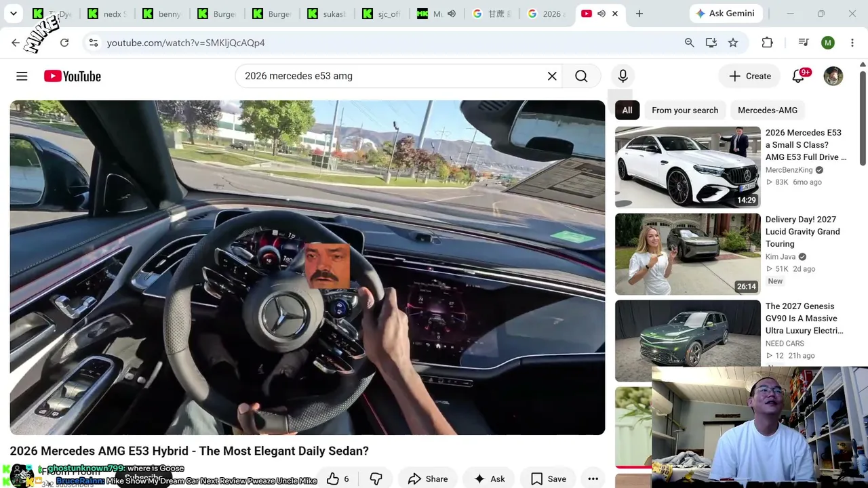Screen dimensions: 868x488
Task: Clear the search box text
Action: (x=552, y=77)
